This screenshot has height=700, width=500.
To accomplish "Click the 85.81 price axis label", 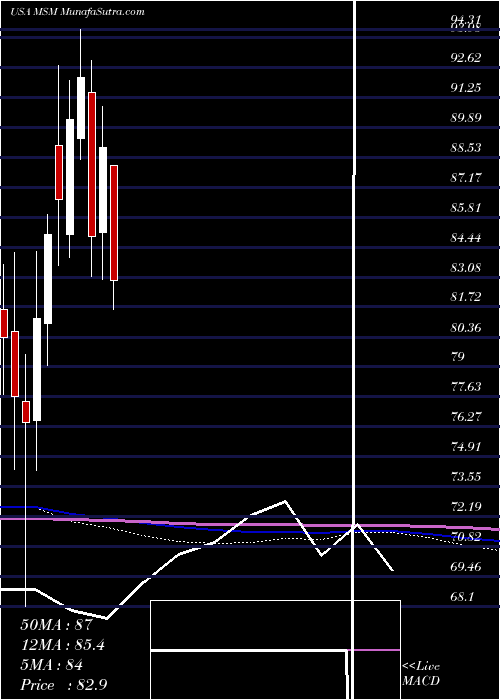I will click(x=466, y=208).
